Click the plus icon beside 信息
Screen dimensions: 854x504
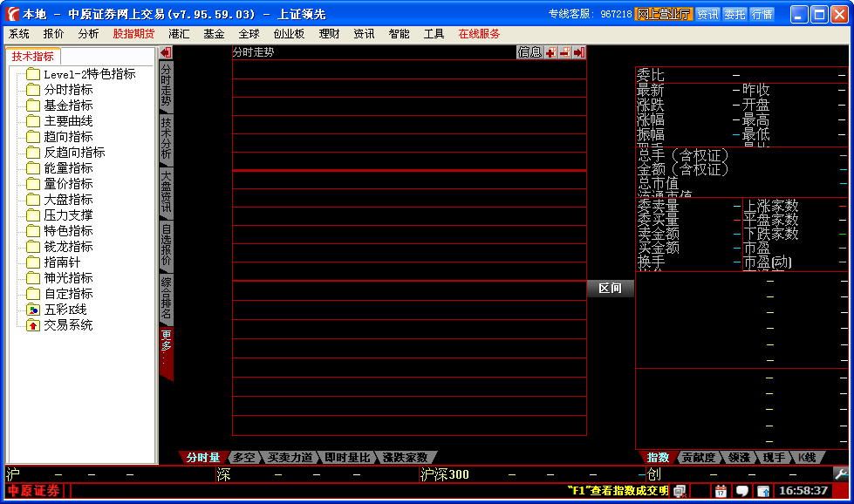pyautogui.click(x=551, y=52)
